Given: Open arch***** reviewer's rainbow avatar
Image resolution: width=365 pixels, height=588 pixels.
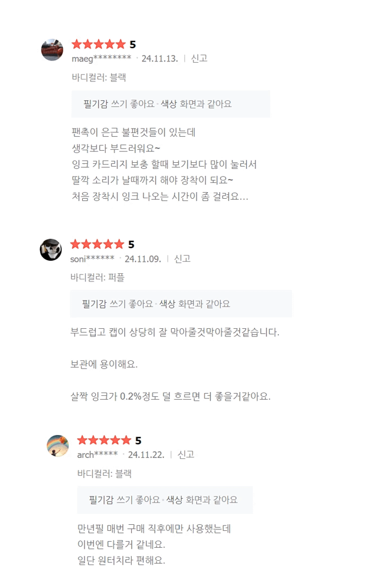Looking at the screenshot, I should coord(58,446).
